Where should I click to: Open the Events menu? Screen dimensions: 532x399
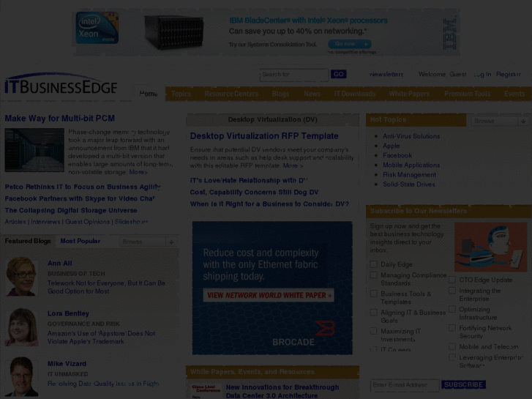(514, 94)
